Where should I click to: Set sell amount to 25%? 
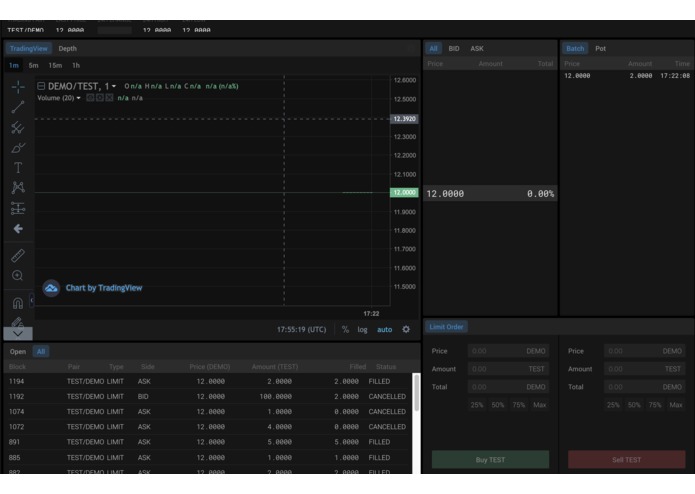613,405
